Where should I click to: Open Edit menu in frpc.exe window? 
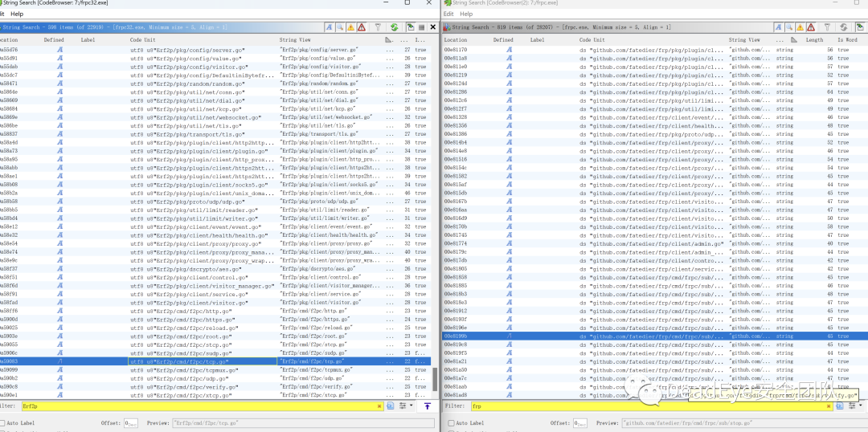point(448,14)
